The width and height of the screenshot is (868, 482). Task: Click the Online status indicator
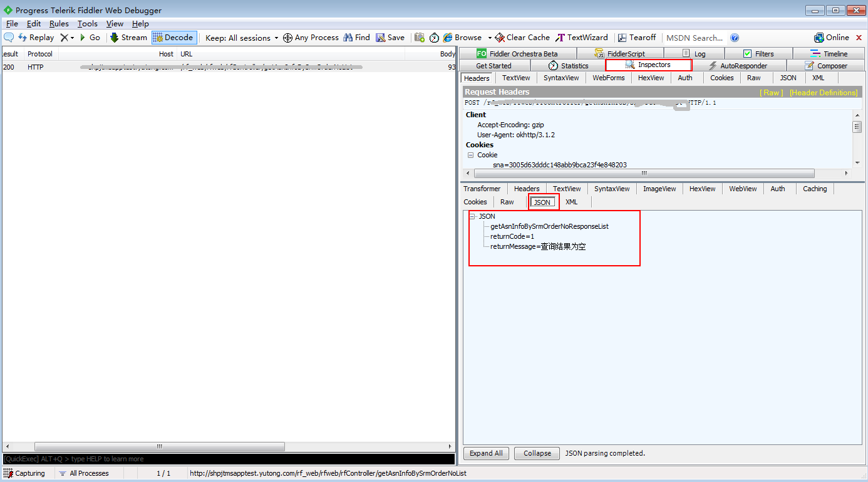832,38
